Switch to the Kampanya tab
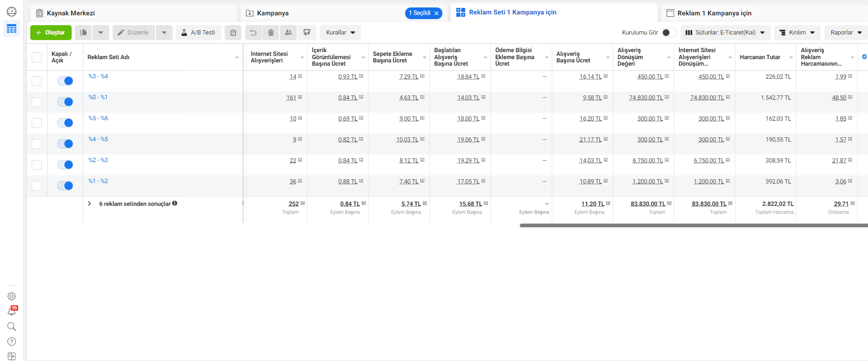868x361 pixels. pyautogui.click(x=273, y=13)
